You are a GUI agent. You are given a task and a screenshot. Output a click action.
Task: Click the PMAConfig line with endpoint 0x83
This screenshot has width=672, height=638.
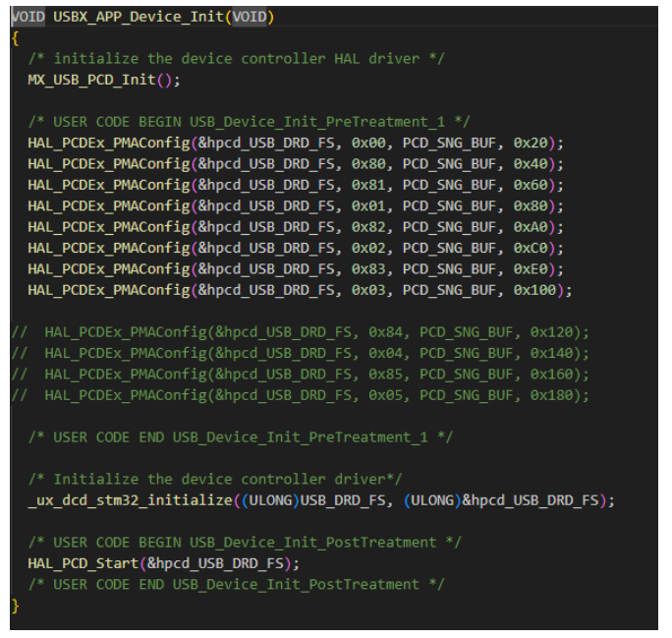click(x=296, y=268)
